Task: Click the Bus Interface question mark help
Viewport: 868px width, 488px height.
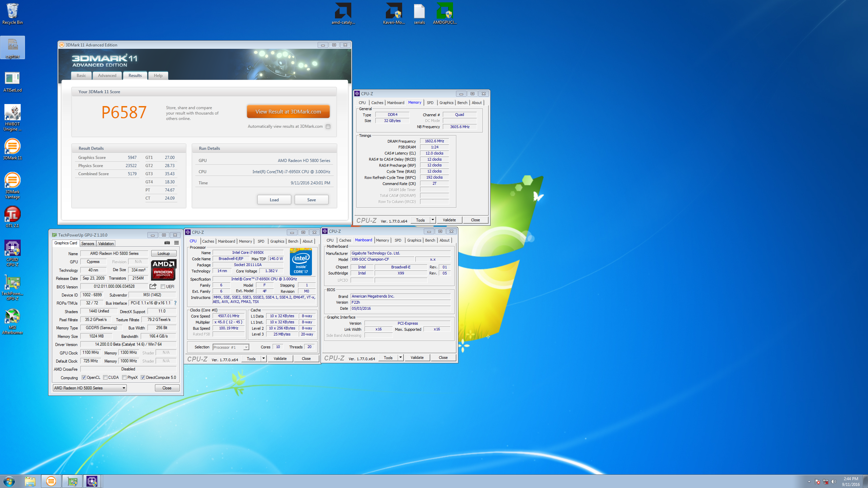Action: (x=175, y=303)
